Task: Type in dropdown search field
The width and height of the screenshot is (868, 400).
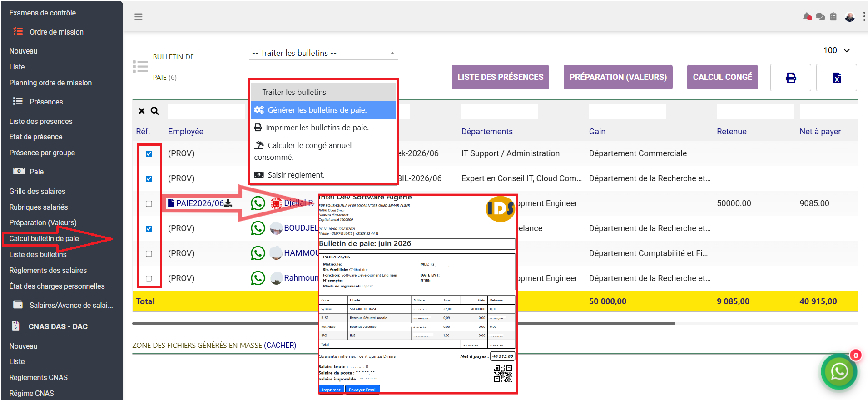Action: click(x=323, y=69)
